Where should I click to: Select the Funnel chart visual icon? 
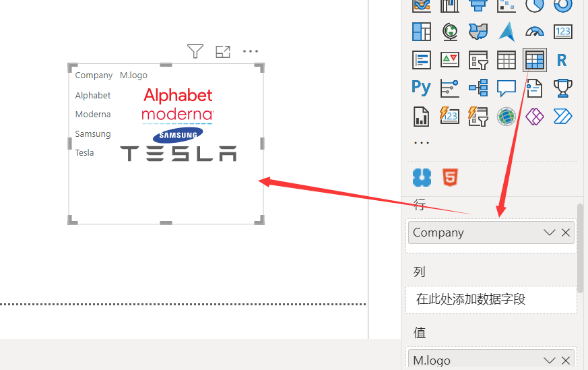click(478, 5)
